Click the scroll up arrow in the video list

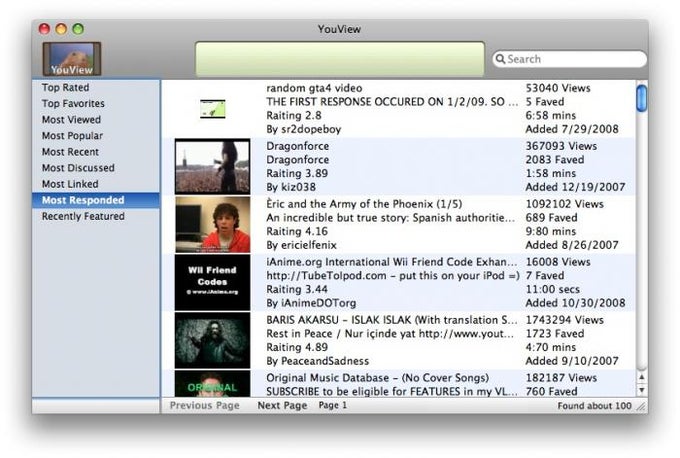tap(642, 377)
